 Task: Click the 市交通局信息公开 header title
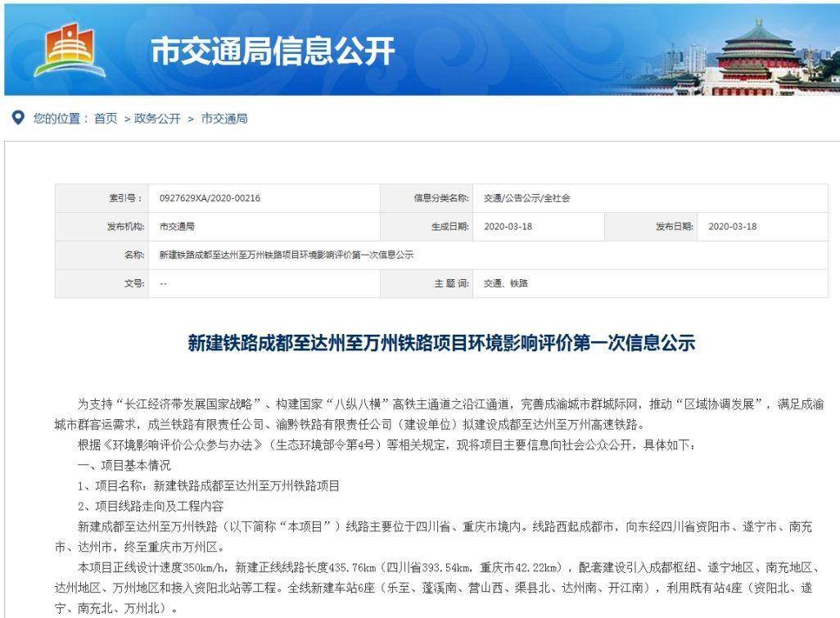tap(272, 52)
